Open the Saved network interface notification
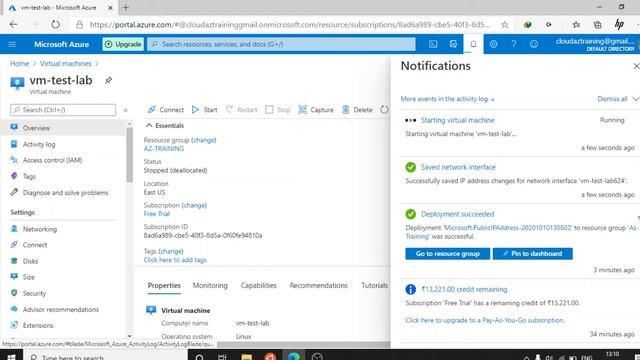640x360 pixels. pyautogui.click(x=458, y=167)
